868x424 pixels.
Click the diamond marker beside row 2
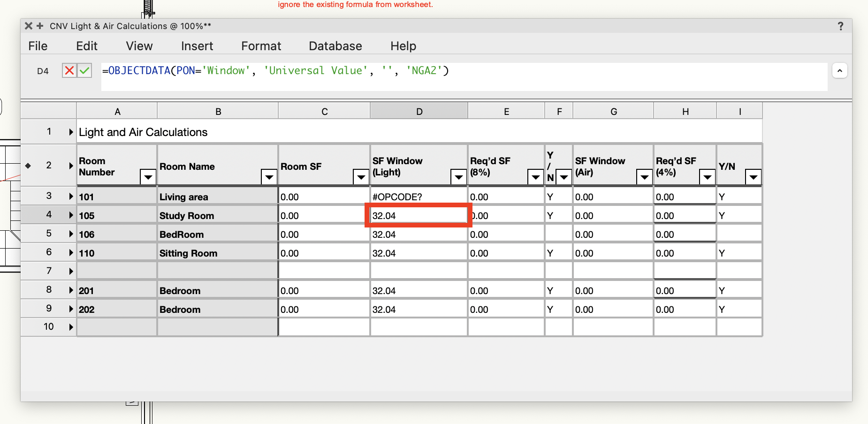28,165
